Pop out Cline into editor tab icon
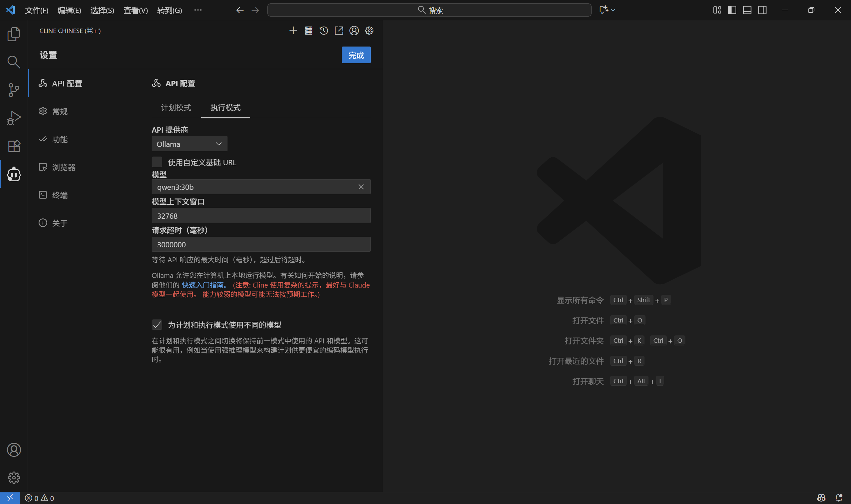 tap(339, 31)
